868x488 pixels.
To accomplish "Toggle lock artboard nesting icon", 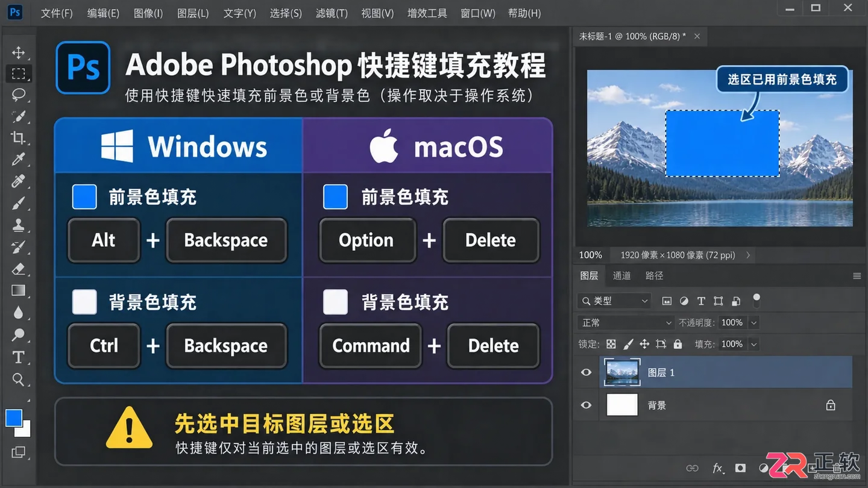I will 661,344.
